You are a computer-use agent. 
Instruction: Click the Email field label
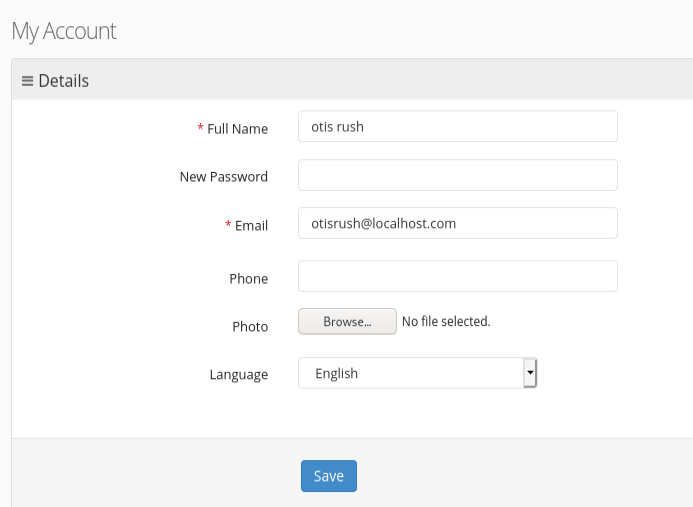coord(251,226)
